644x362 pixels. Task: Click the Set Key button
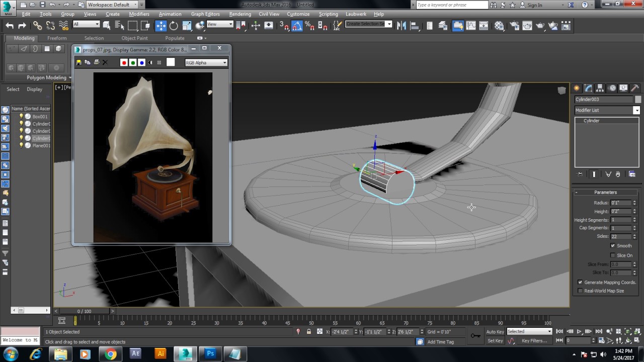point(495,341)
